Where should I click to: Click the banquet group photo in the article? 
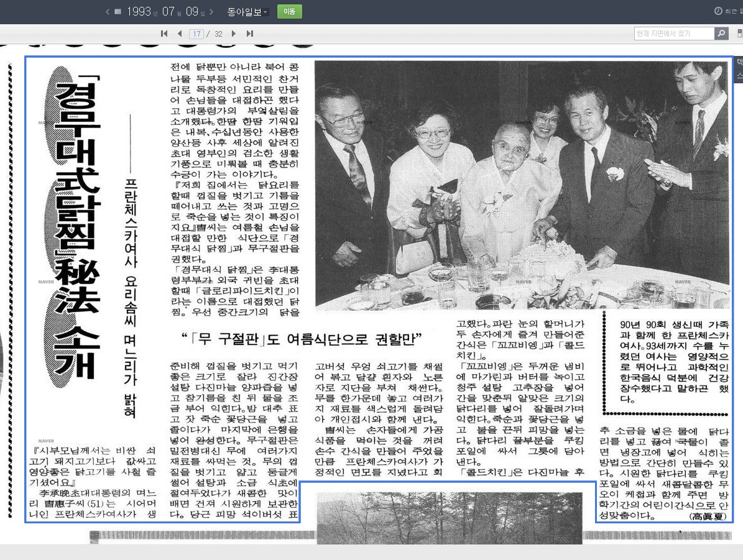click(x=522, y=185)
